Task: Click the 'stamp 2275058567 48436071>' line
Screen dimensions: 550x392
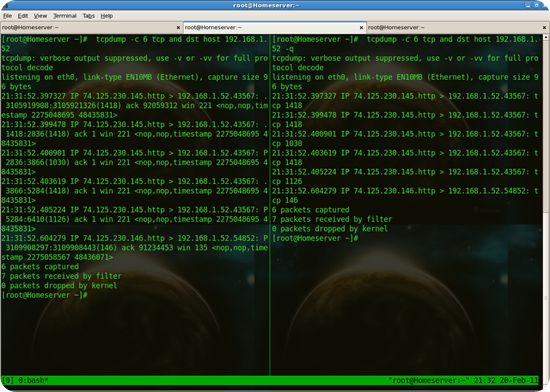Action: click(x=57, y=257)
